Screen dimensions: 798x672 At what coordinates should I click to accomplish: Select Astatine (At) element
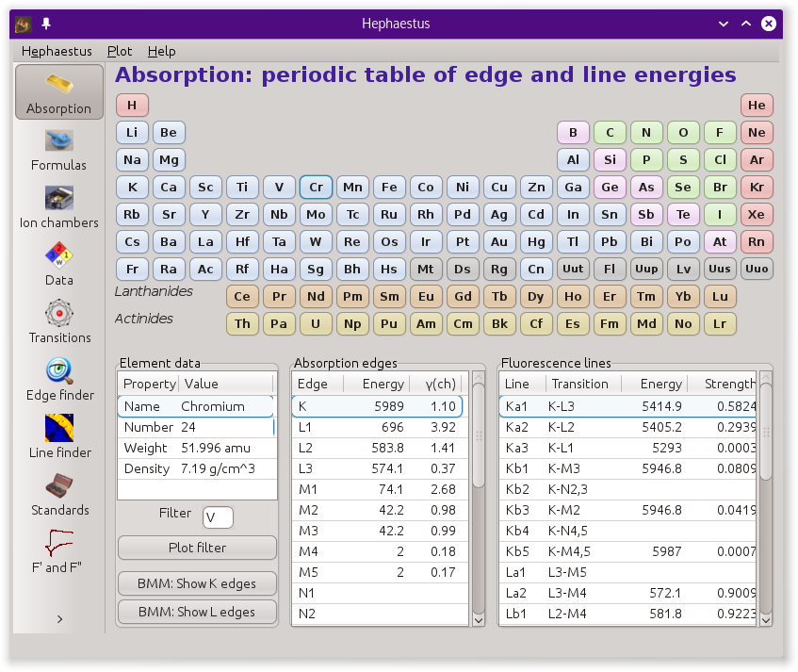[x=720, y=242]
